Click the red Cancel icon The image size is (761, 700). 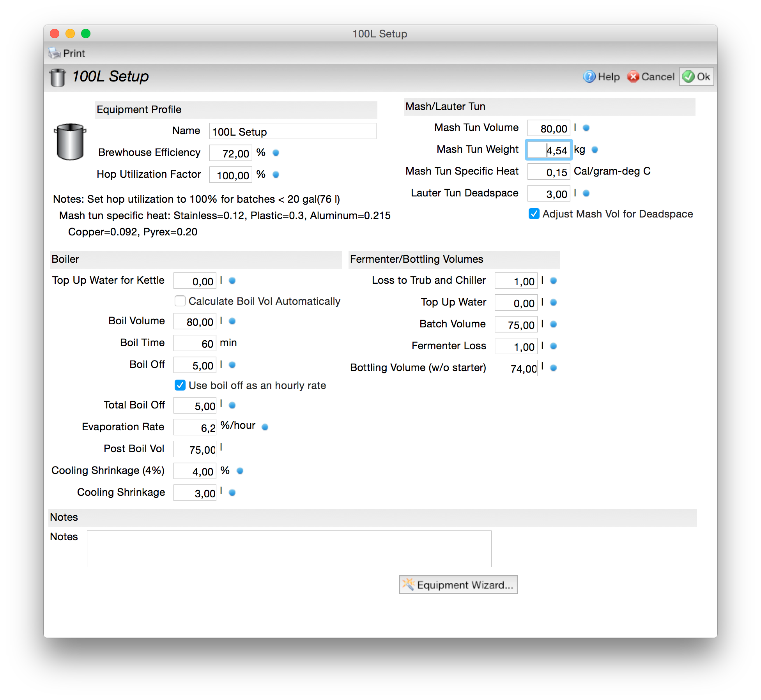pyautogui.click(x=633, y=77)
